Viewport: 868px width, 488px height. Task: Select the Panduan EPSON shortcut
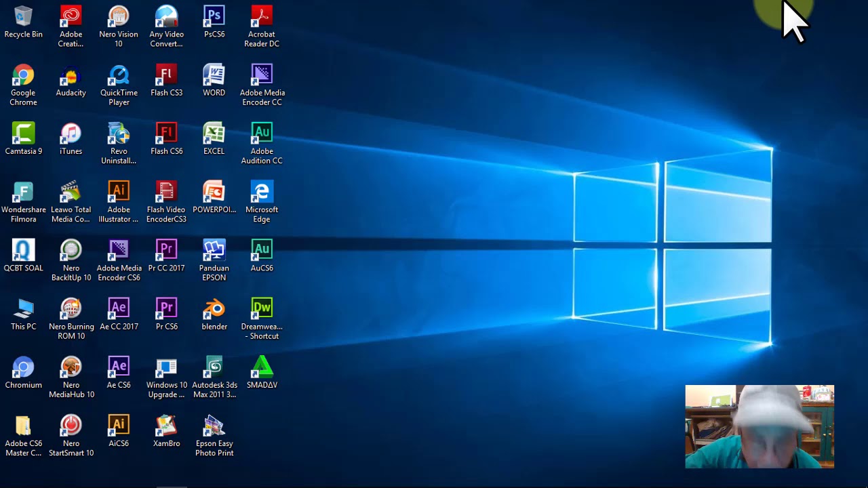pos(214,249)
